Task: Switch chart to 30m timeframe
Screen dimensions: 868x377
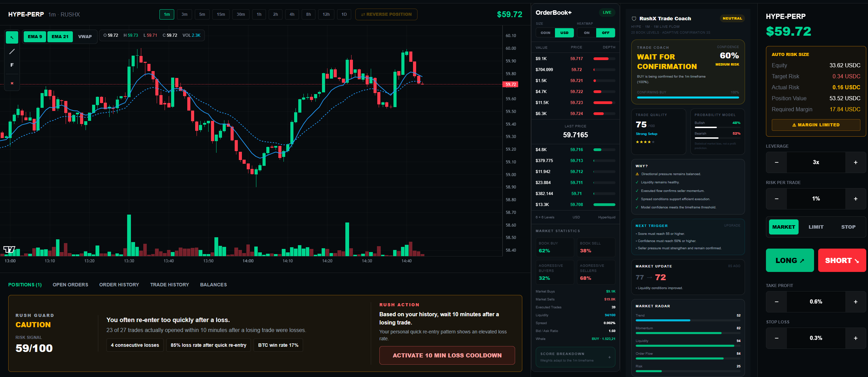Action: coord(241,14)
